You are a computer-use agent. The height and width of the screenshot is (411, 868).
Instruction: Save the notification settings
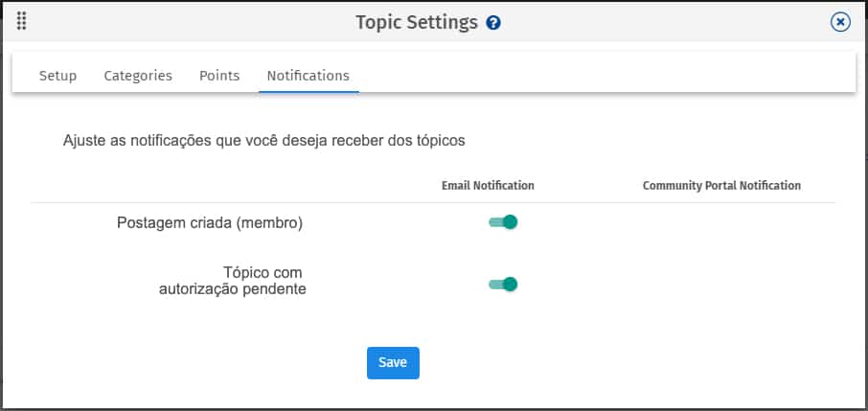pyautogui.click(x=393, y=363)
